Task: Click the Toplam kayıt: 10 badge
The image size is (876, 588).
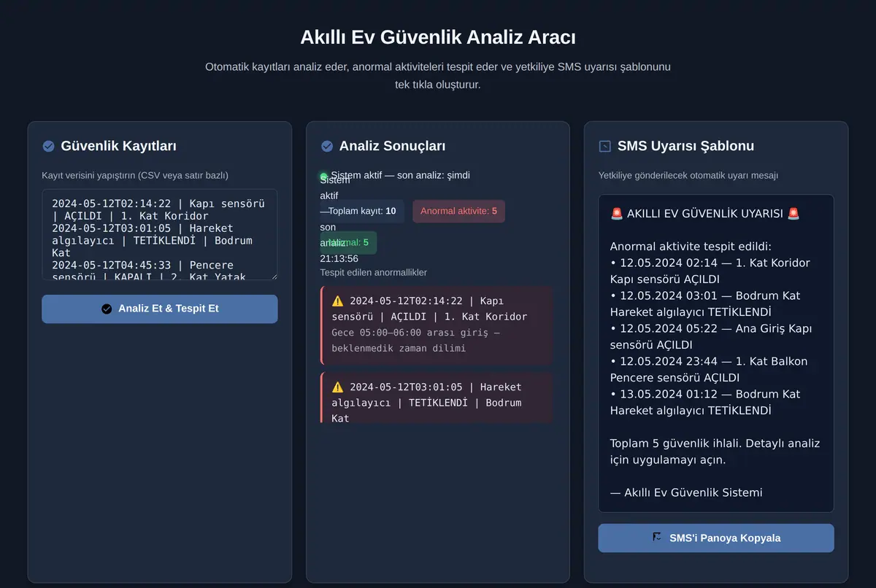Action: click(362, 211)
